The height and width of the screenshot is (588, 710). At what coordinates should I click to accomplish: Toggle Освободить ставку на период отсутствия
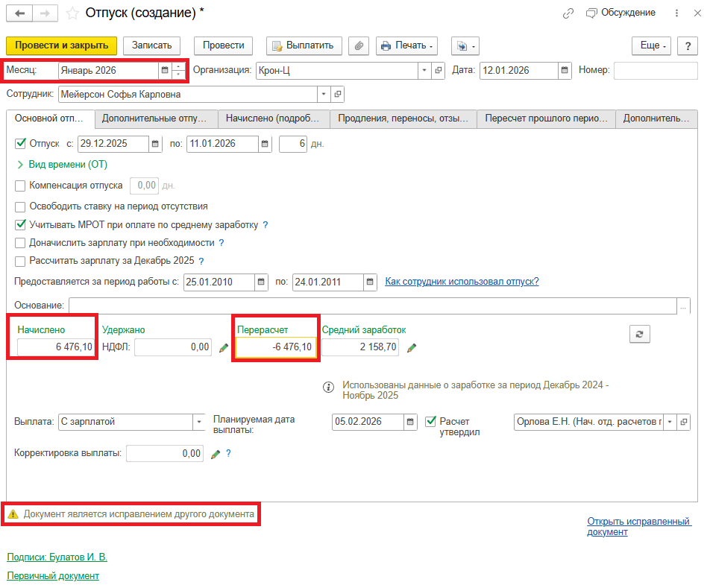tap(20, 206)
